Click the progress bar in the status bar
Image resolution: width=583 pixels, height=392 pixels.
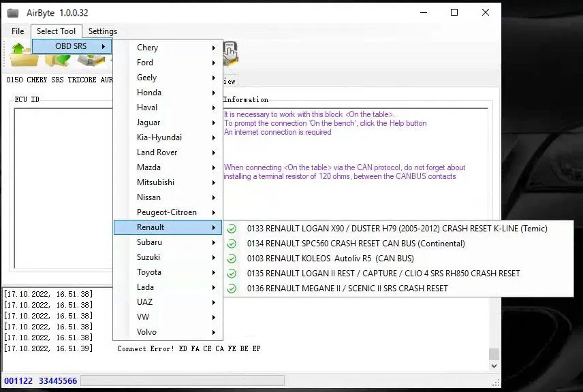pyautogui.click(x=182, y=380)
